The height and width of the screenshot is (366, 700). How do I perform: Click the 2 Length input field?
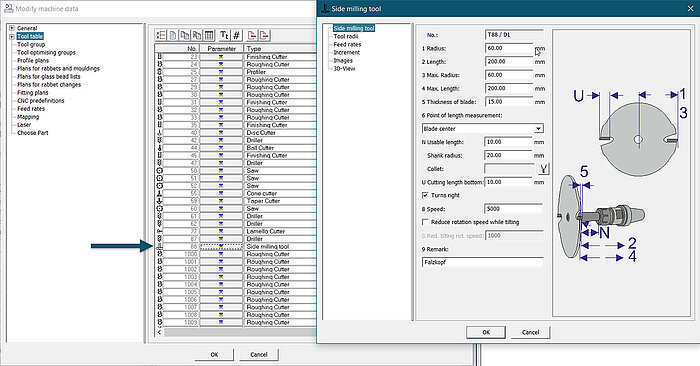click(x=509, y=62)
